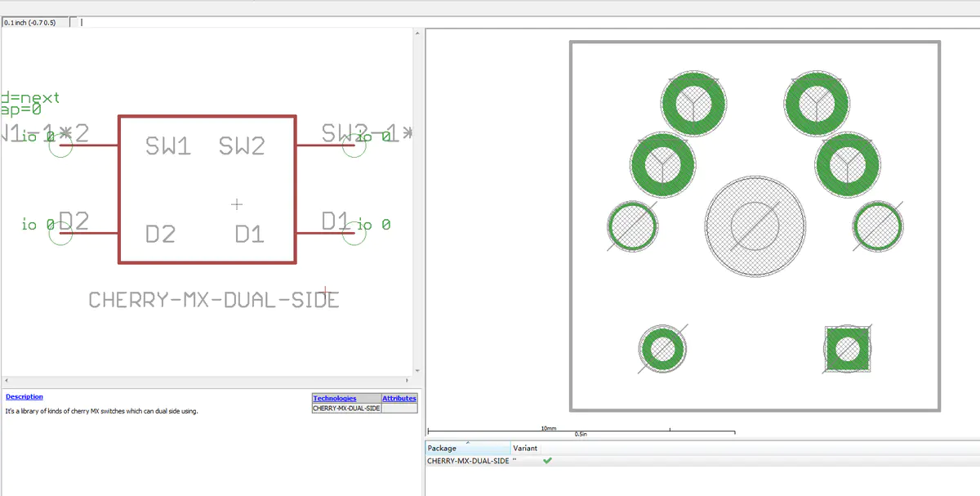Open the Technologies link
Image resolution: width=980 pixels, height=496 pixels.
click(335, 398)
